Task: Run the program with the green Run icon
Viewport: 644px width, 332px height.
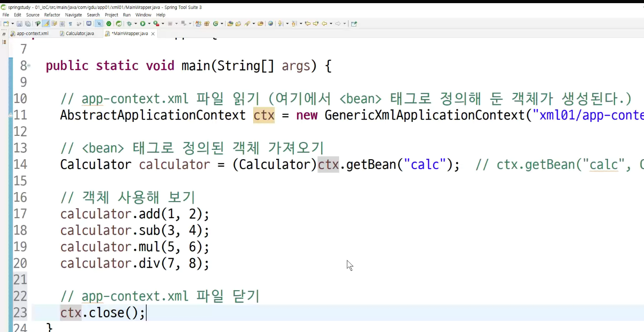Action: pyautogui.click(x=143, y=24)
